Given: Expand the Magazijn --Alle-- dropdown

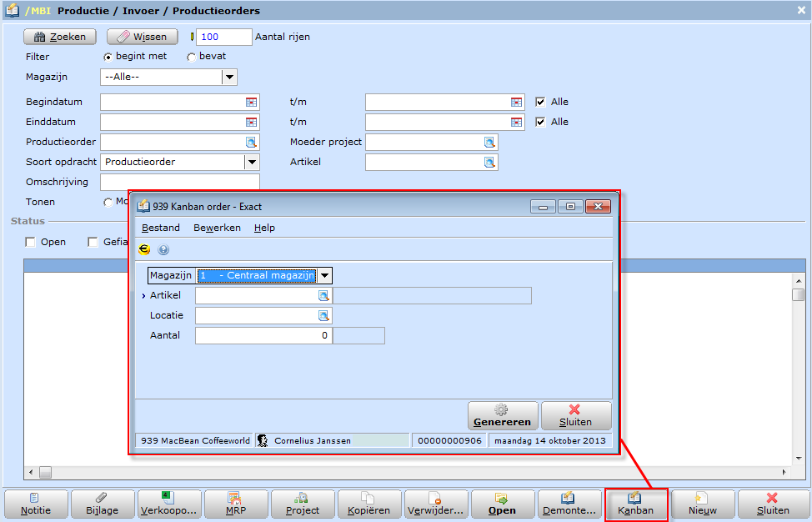Looking at the screenshot, I should coord(229,78).
